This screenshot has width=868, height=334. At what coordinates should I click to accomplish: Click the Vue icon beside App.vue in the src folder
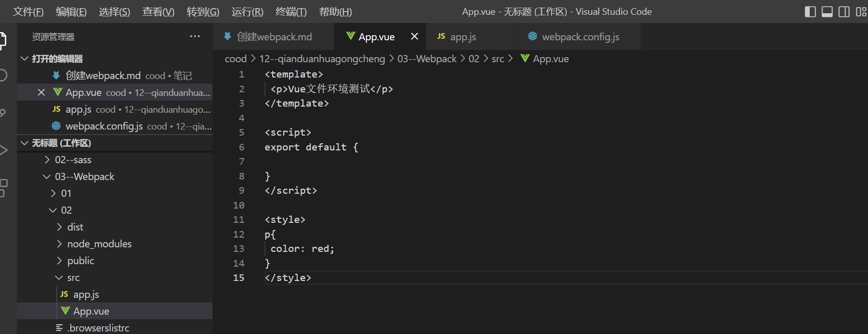click(65, 311)
